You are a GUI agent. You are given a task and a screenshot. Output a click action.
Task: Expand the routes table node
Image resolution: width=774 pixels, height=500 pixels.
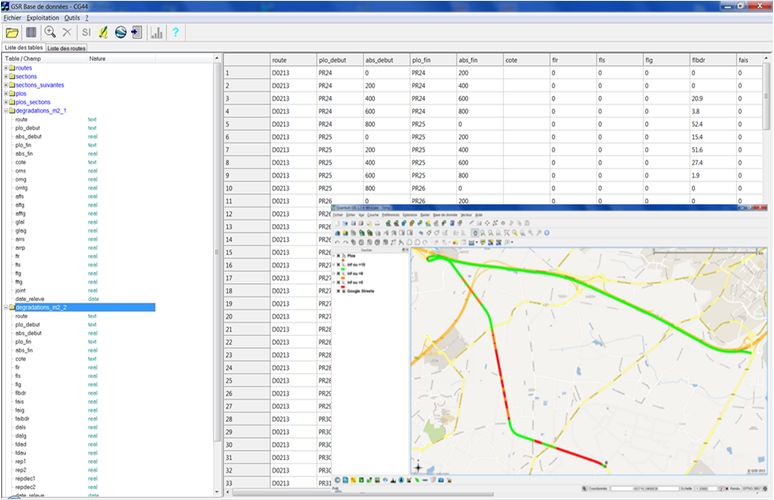tap(5, 68)
